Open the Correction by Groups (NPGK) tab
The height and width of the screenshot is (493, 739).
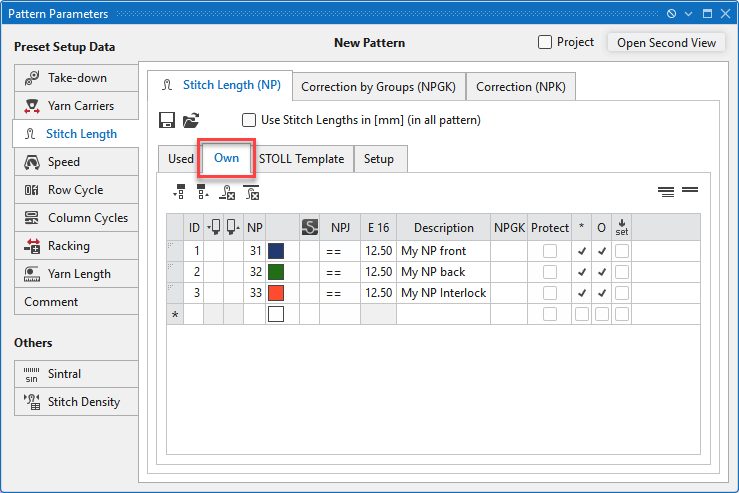tap(378, 87)
